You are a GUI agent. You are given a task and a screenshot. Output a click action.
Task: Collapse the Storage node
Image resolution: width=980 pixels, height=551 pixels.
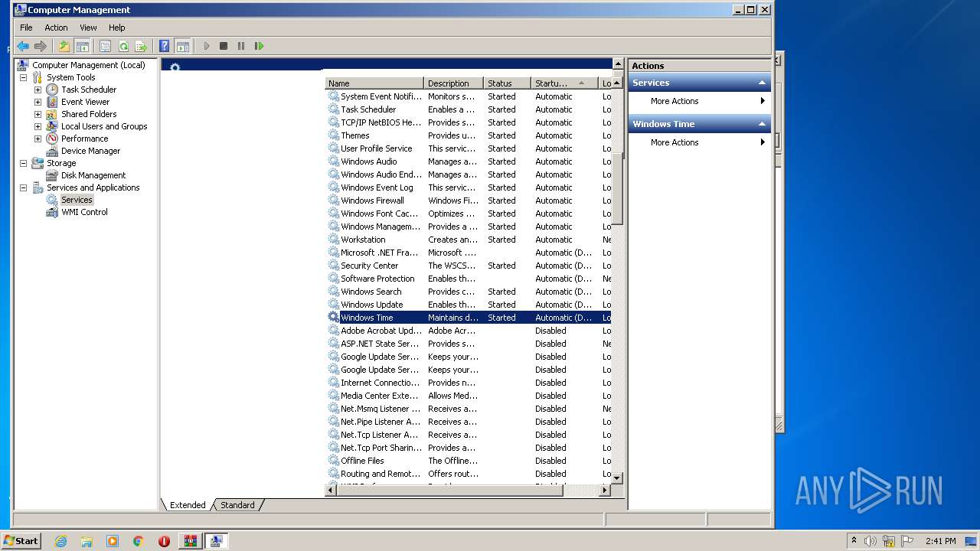(23, 163)
